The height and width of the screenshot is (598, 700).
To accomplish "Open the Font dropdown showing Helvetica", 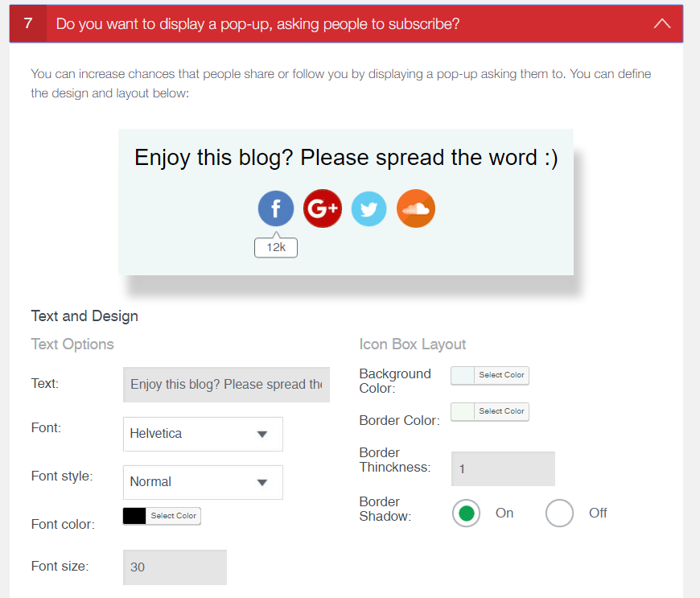I will pyautogui.click(x=203, y=434).
